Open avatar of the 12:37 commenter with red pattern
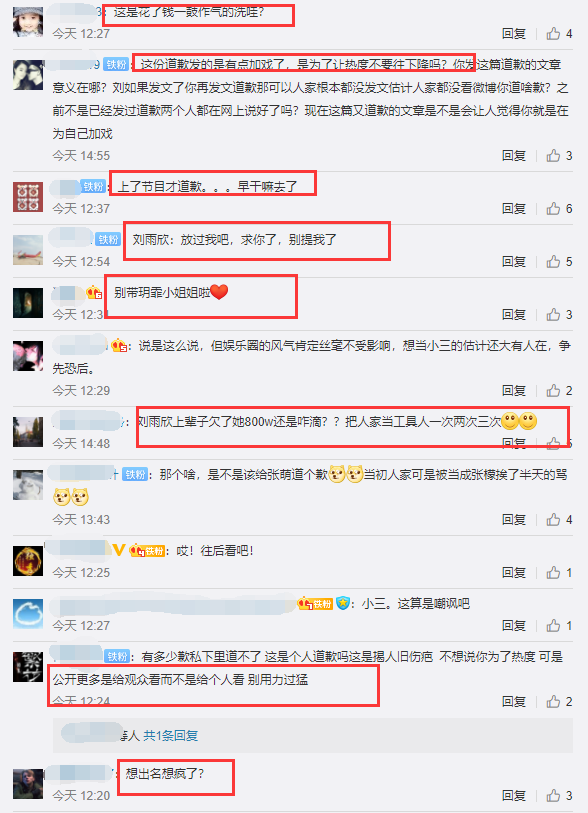The height and width of the screenshot is (813, 588). coord(28,197)
